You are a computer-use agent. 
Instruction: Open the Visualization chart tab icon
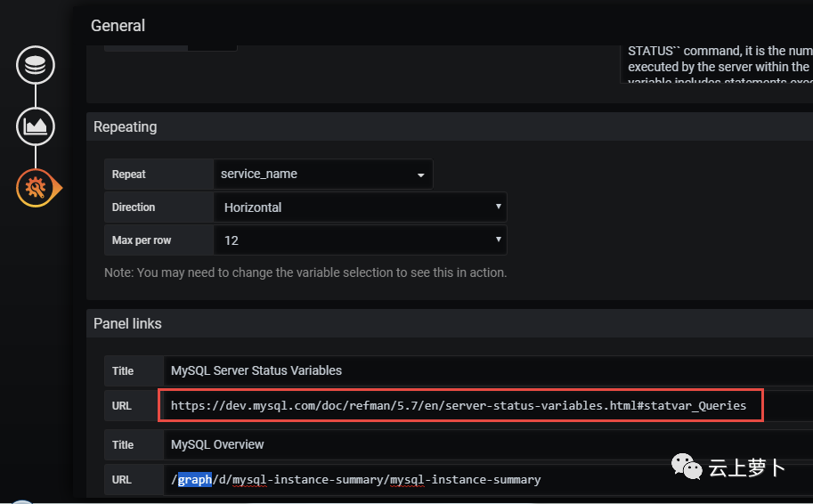36,126
